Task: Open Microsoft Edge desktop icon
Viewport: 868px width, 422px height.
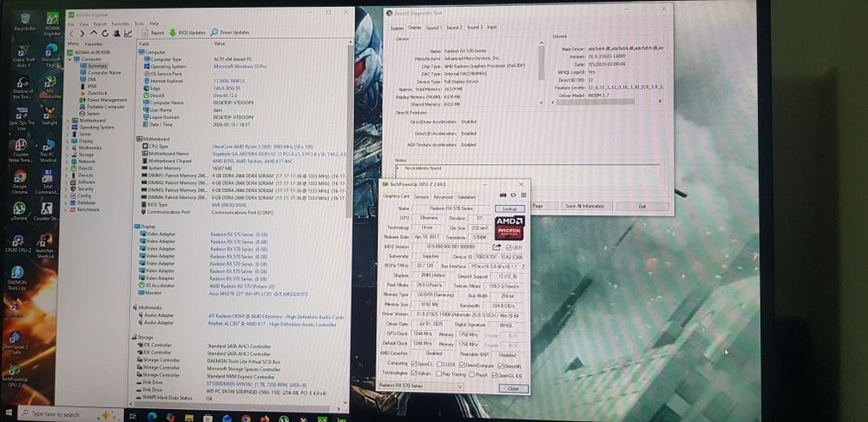Action: [x=51, y=55]
